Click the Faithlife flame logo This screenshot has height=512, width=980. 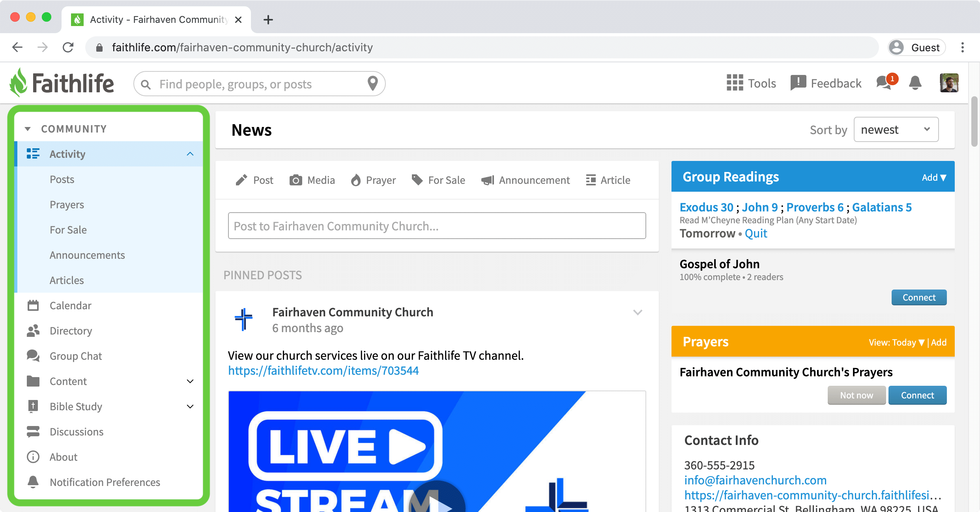18,82
